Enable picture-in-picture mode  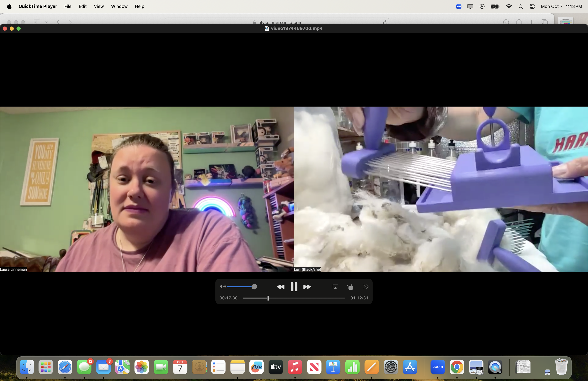click(x=349, y=287)
